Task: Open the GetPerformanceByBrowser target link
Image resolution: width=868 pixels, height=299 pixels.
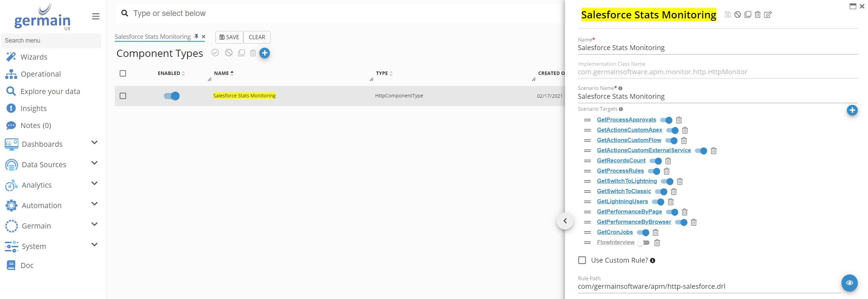Action: click(x=634, y=222)
